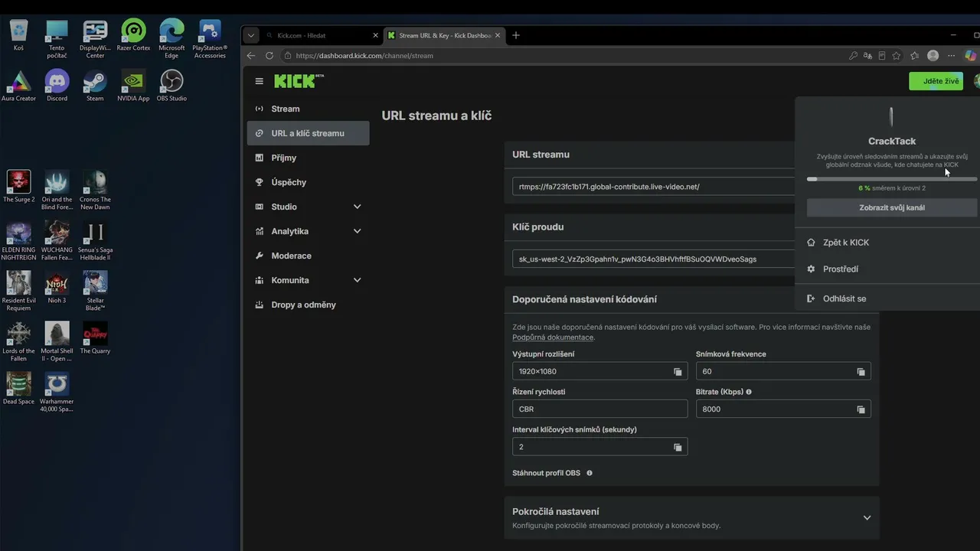Open the Recycle Bin (Koš) on the desktop
This screenshot has width=980, height=551.
(18, 35)
